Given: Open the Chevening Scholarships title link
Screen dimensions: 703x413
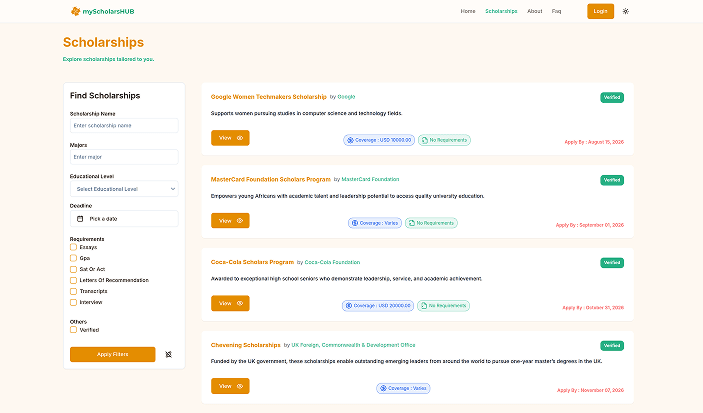Looking at the screenshot, I should [x=246, y=345].
